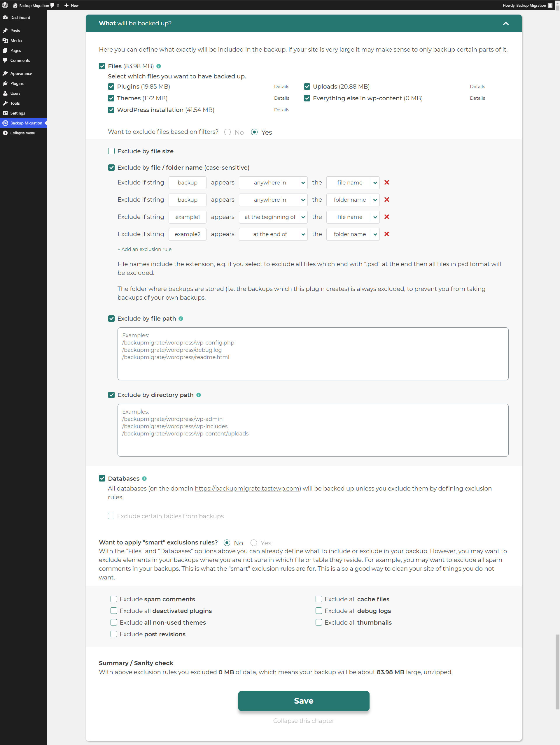The width and height of the screenshot is (560, 745).
Task: Click the Appearance icon in sidebar
Action: click(x=6, y=73)
